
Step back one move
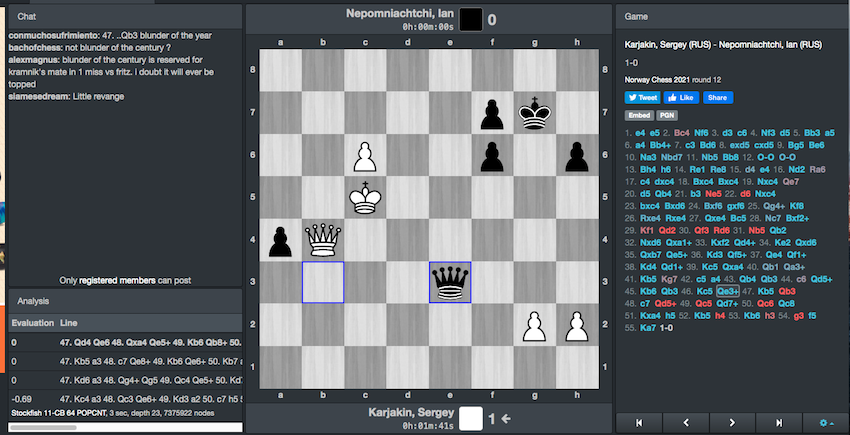pos(686,423)
